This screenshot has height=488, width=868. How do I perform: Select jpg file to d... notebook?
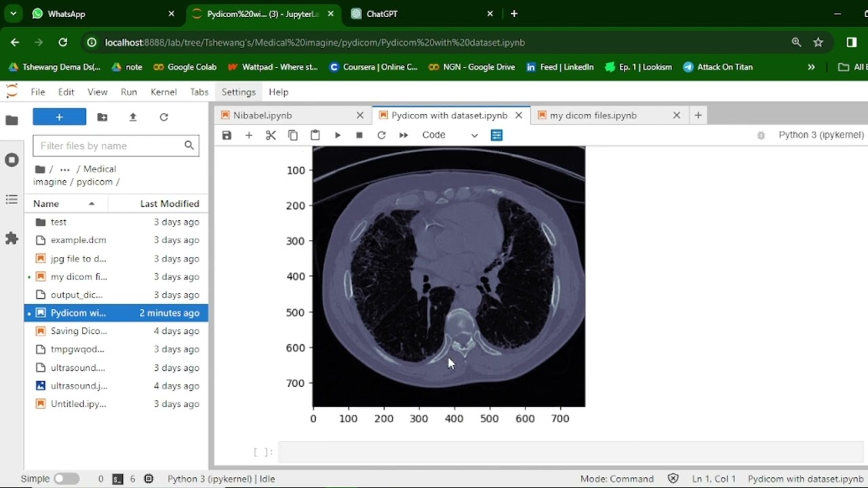[x=116, y=258]
